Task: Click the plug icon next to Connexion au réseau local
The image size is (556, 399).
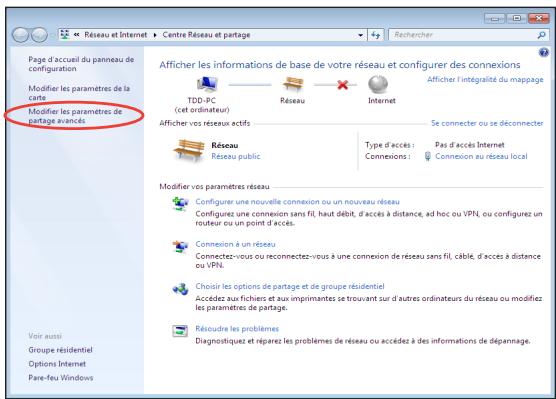Action: pyautogui.click(x=428, y=156)
